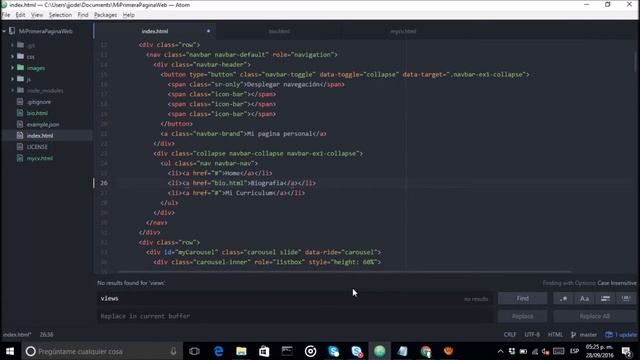Expand the images folder

(x=12, y=68)
